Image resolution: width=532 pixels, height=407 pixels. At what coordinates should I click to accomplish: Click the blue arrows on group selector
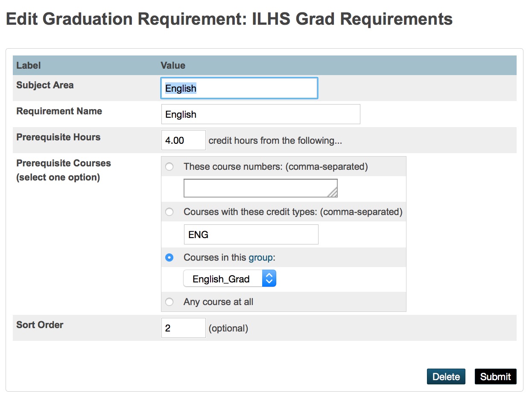(x=269, y=279)
